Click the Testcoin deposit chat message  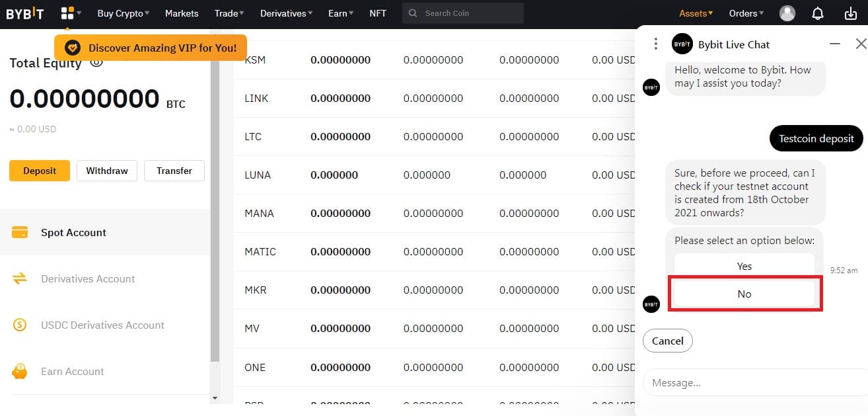[x=816, y=138]
